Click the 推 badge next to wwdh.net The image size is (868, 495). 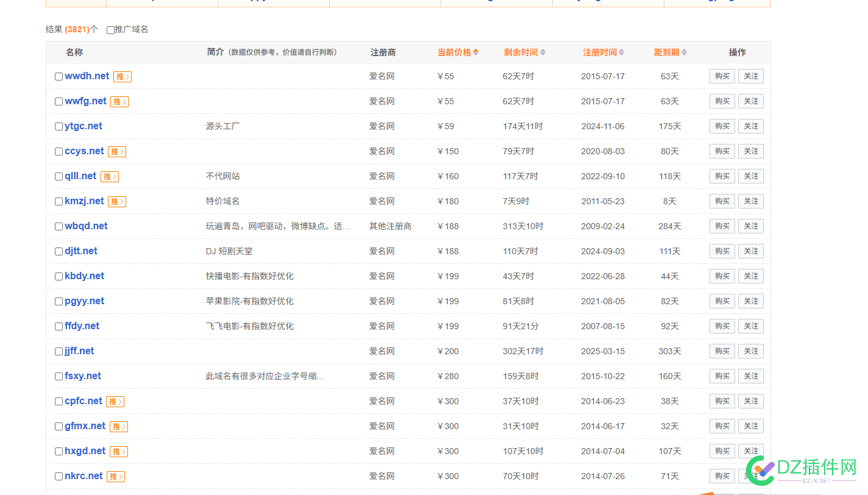click(x=123, y=77)
